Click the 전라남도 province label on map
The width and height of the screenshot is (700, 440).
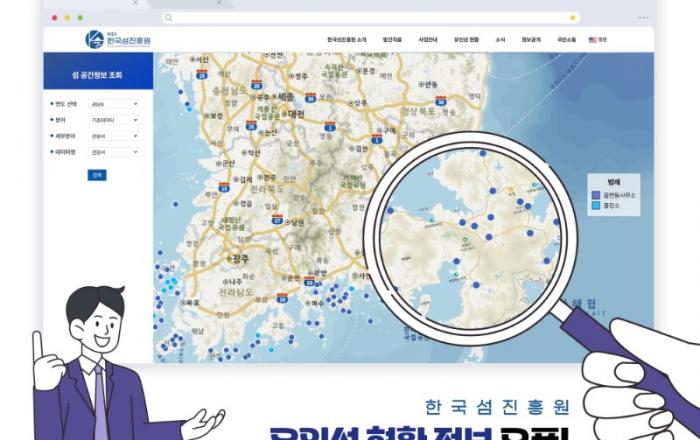[236, 292]
